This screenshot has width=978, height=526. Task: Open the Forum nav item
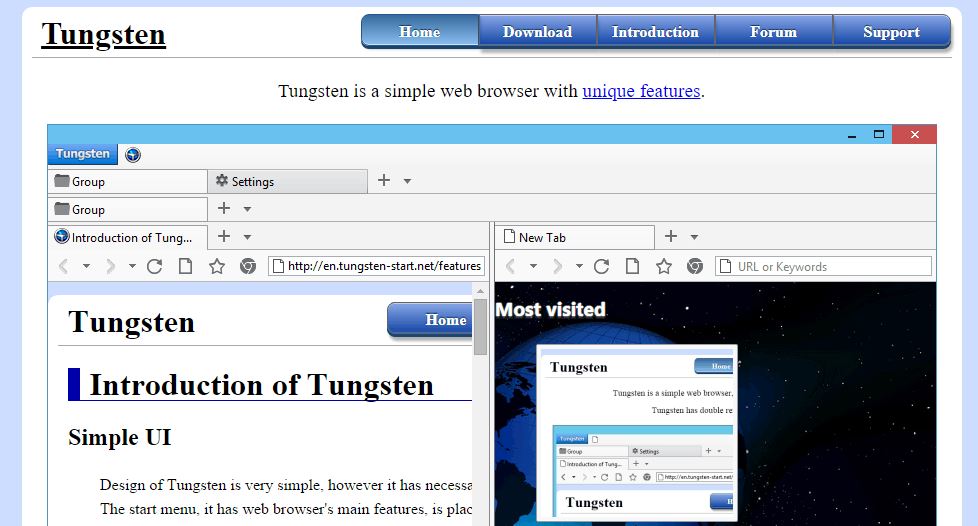(773, 31)
